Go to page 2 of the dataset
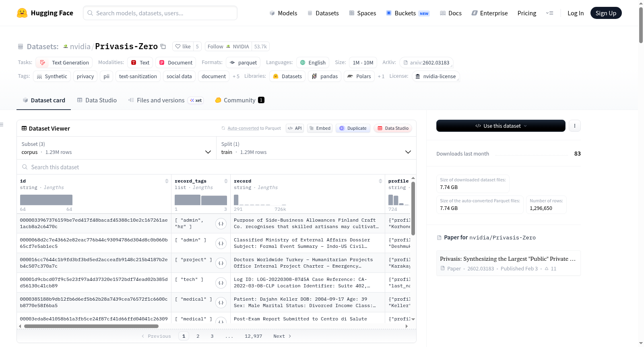This screenshot has height=347, width=644. coord(198,336)
